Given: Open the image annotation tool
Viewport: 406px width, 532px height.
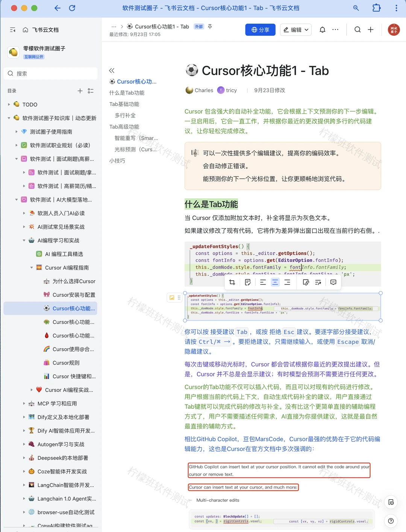Looking at the screenshot, I should [x=248, y=282].
